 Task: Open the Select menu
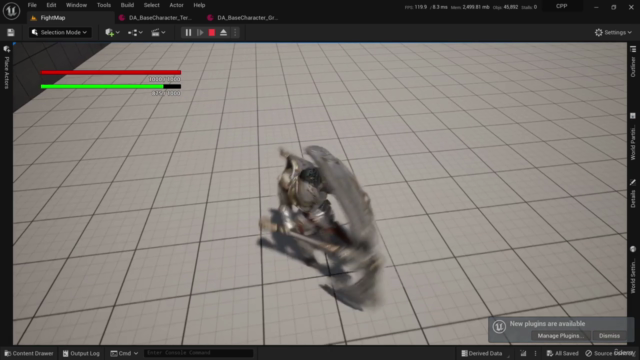151,5
